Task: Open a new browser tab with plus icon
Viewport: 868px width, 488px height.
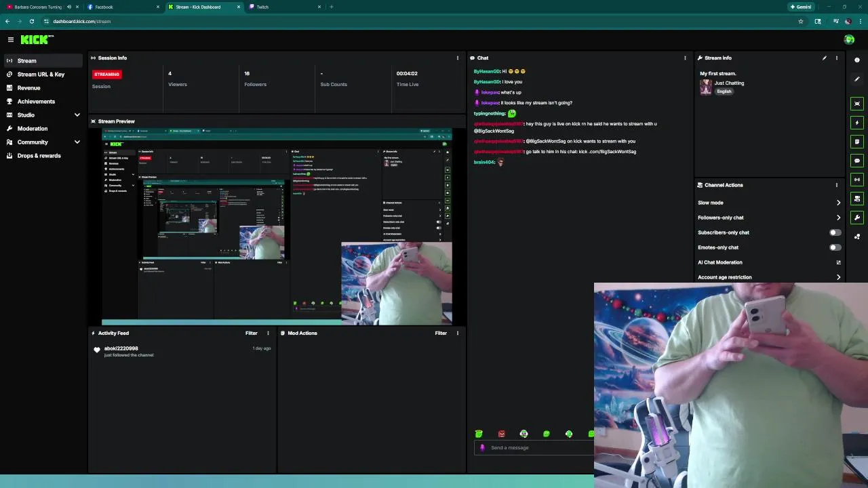Action: 331,7
